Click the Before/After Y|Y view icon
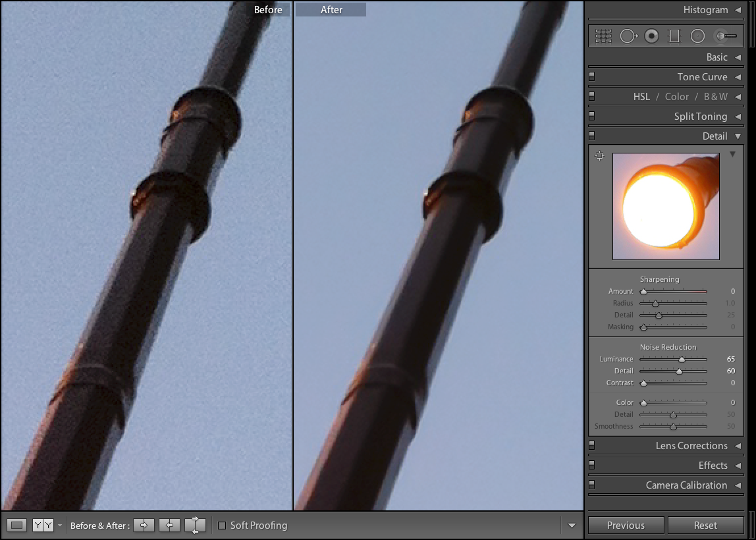This screenshot has width=756, height=540. click(44, 525)
